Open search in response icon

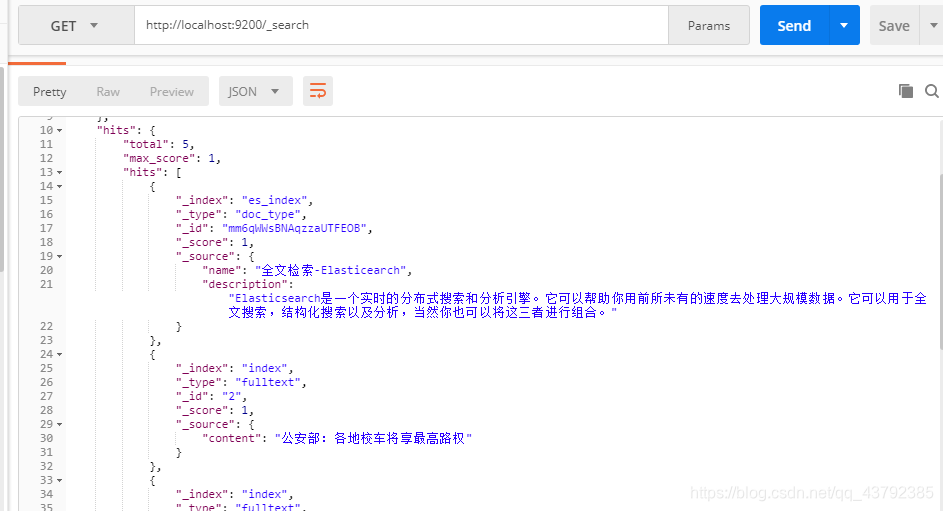click(x=932, y=91)
